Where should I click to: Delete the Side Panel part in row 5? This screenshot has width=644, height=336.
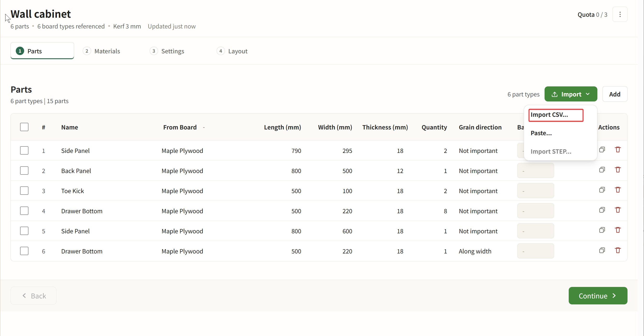(618, 230)
